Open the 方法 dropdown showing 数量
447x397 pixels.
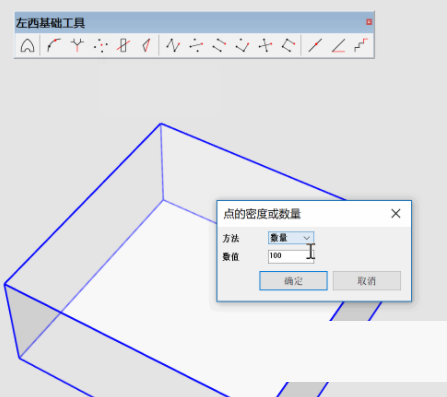click(291, 238)
